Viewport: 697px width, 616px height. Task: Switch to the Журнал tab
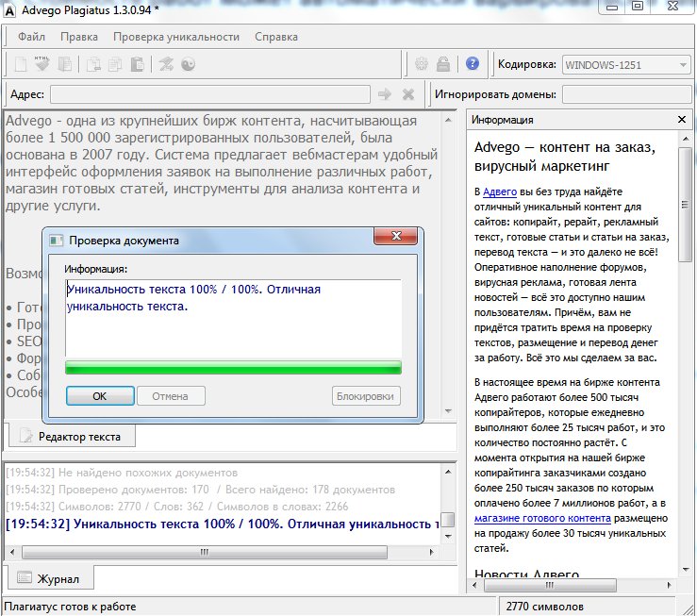point(49,578)
